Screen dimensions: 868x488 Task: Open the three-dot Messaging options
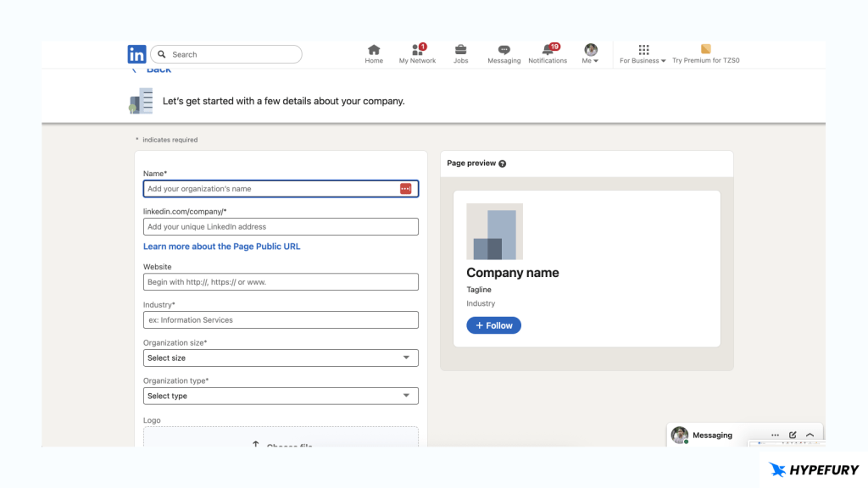click(775, 435)
